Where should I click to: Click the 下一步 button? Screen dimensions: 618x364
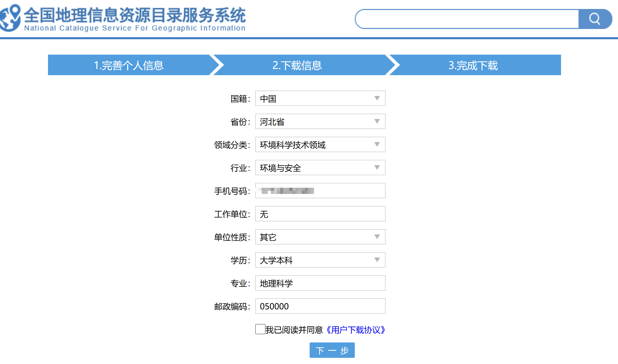(x=332, y=350)
